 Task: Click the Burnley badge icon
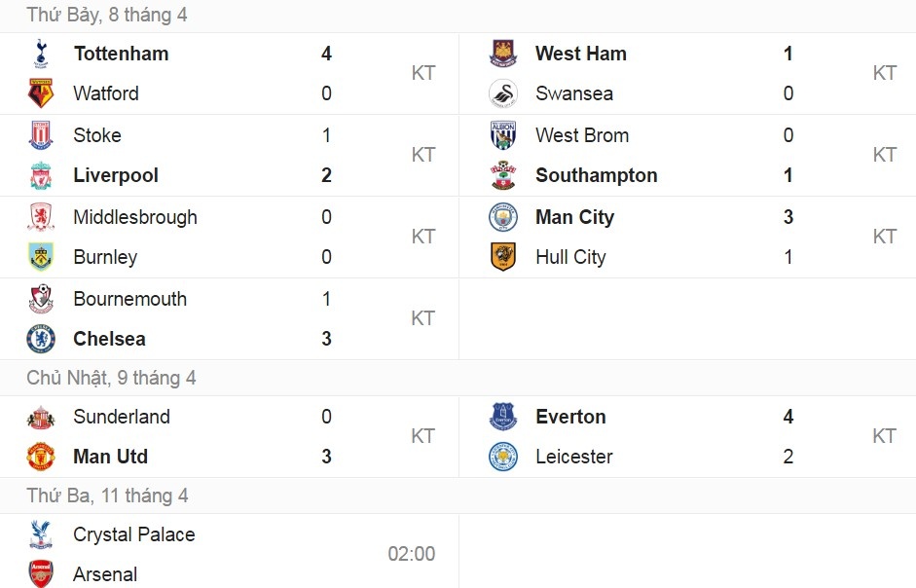[x=40, y=257]
